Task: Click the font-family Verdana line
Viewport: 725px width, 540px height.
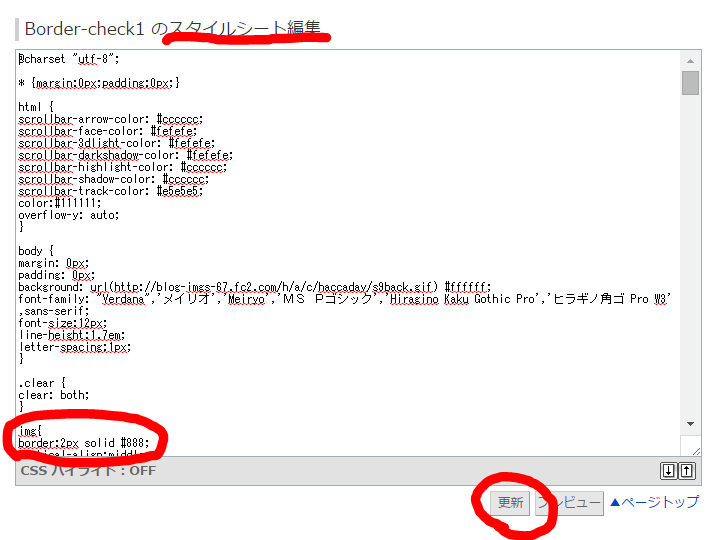Action: tap(344, 299)
